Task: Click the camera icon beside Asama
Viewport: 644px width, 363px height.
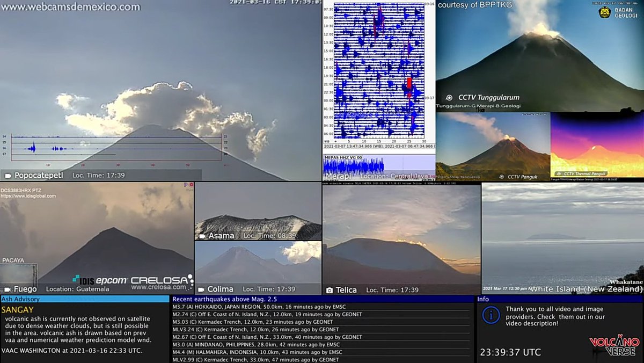Action: coord(202,236)
